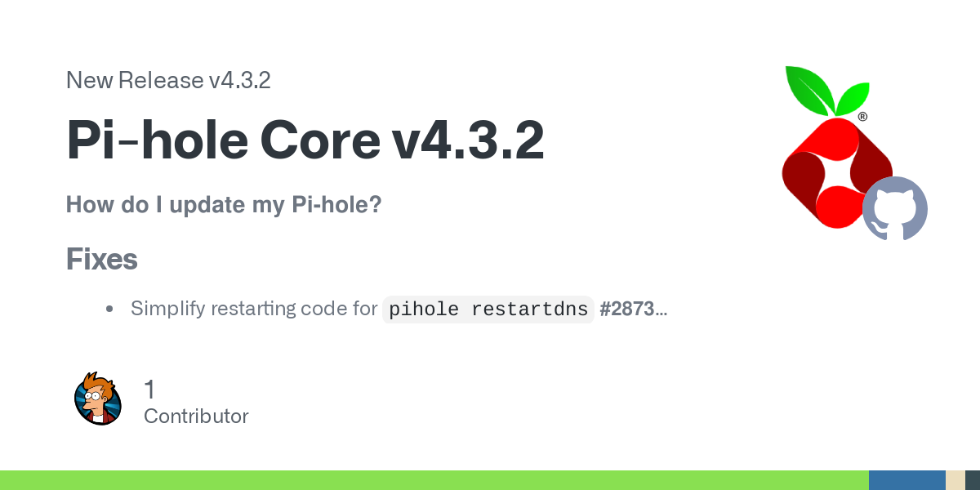
Task: Click the beige segment of the language bar
Action: coord(955,480)
